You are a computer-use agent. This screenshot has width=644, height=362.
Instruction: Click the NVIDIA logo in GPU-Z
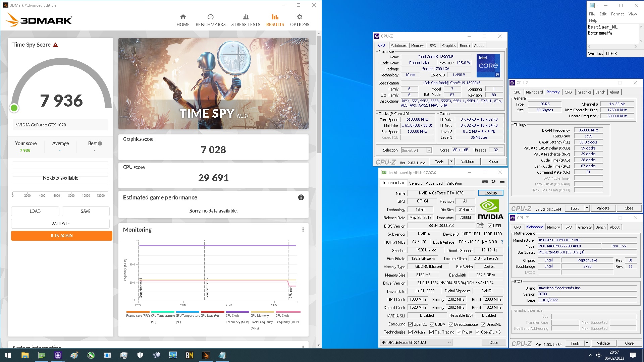[490, 210]
